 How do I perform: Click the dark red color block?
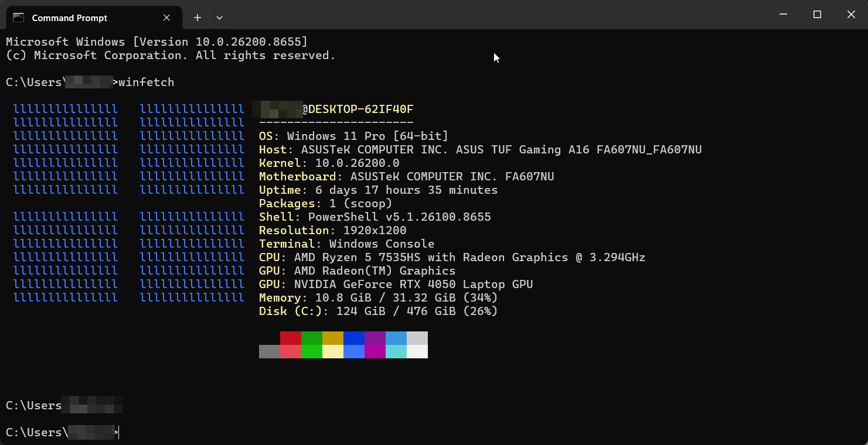click(x=291, y=338)
